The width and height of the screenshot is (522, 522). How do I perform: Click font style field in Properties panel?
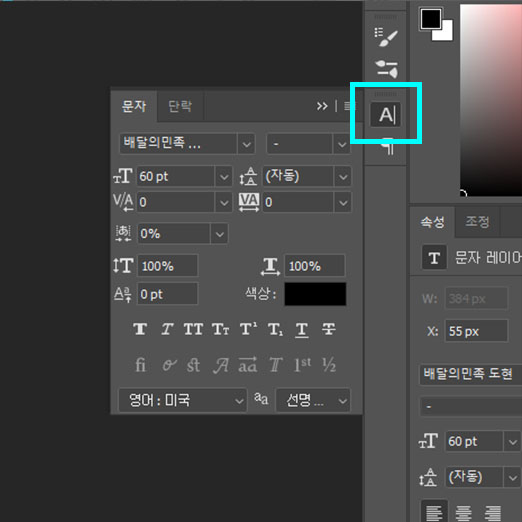pos(470,406)
